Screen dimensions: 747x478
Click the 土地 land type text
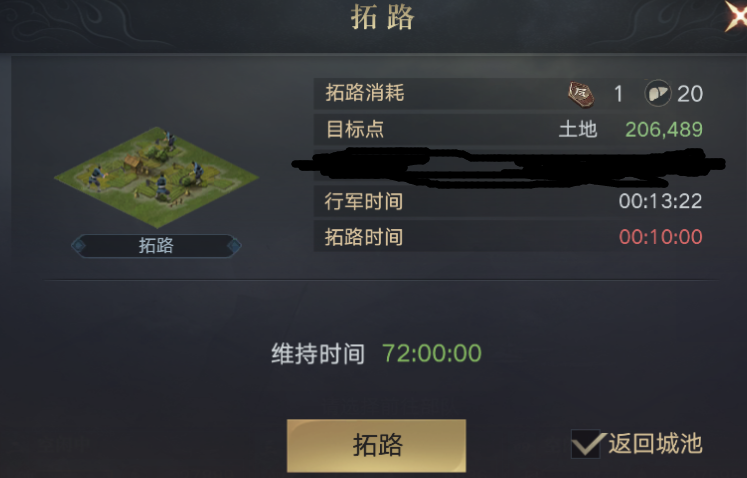[x=578, y=129]
